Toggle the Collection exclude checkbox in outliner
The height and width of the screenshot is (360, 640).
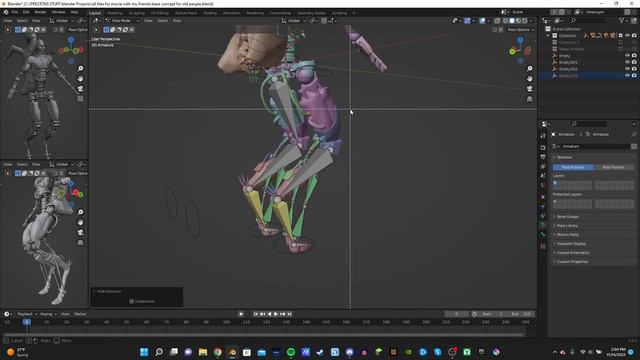[620, 36]
